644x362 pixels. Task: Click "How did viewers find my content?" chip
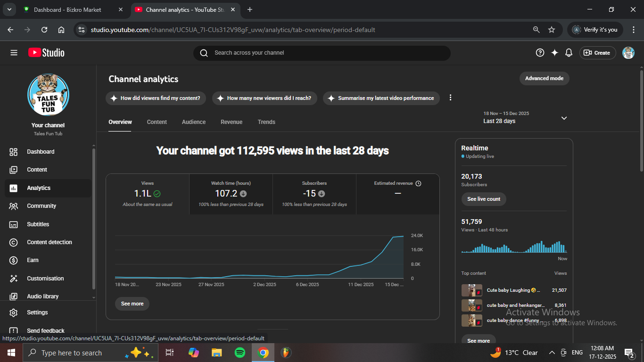[156, 98]
